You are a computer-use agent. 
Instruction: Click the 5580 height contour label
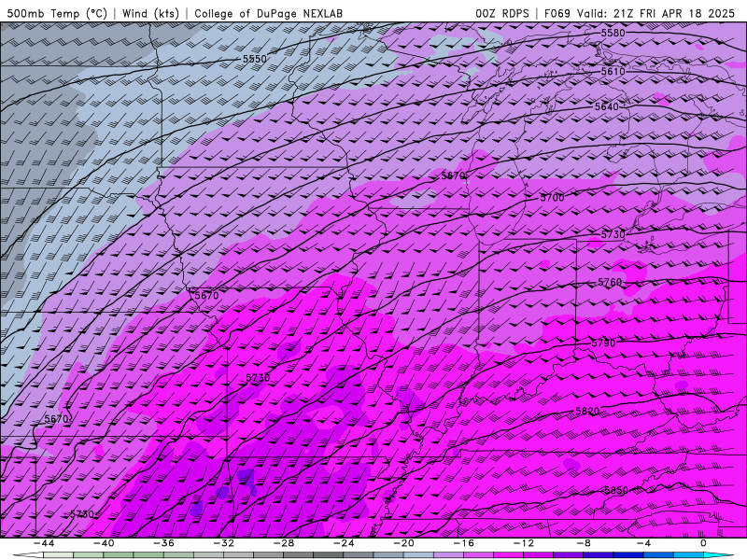coord(613,33)
